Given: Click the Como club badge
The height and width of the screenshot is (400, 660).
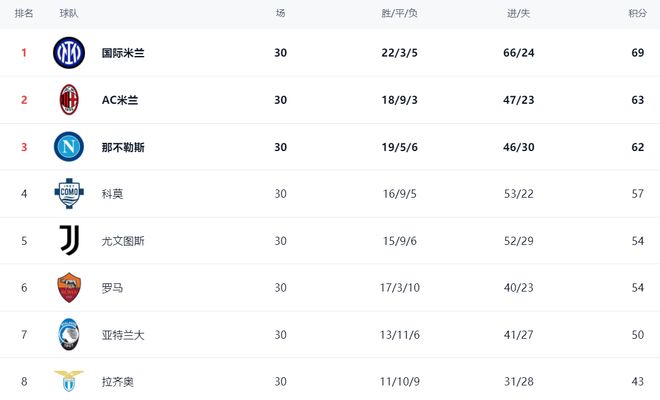Looking at the screenshot, I should pos(69,193).
